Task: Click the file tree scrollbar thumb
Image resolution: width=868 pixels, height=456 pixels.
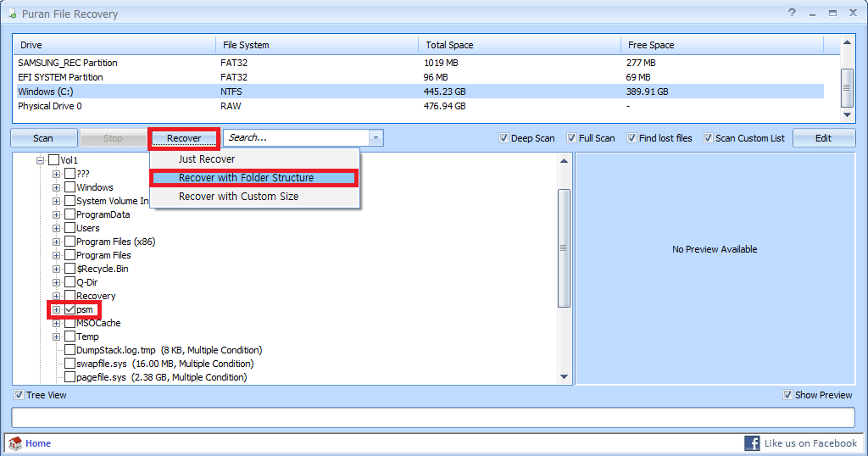Action: (564, 248)
